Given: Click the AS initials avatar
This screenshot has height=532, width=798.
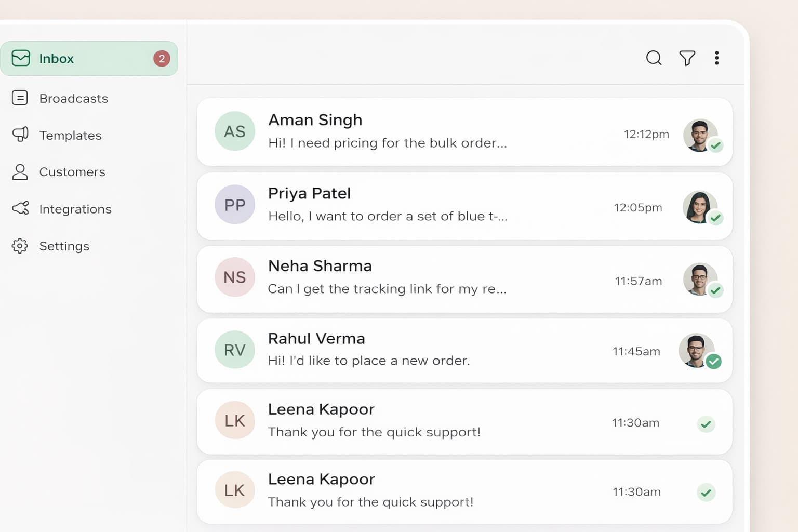Looking at the screenshot, I should [x=235, y=131].
